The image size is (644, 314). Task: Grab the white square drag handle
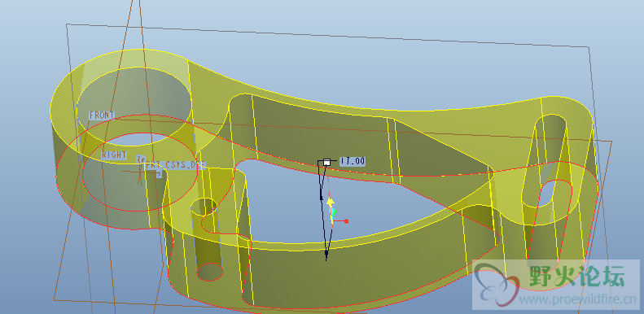327,163
